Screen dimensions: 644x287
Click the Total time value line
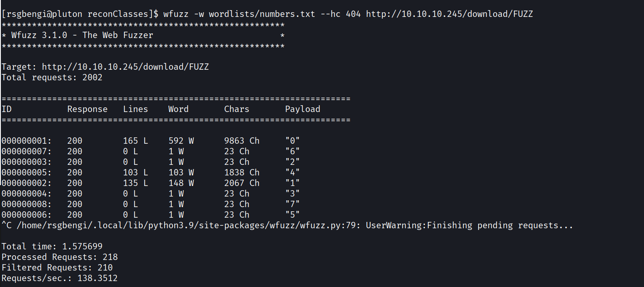pyautogui.click(x=52, y=246)
